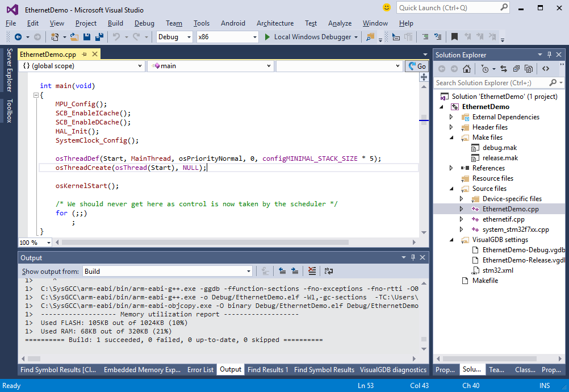Click the editor horizontal scrollbar thumb

coord(205,242)
